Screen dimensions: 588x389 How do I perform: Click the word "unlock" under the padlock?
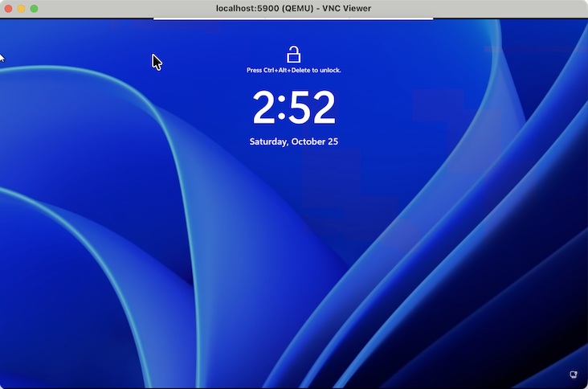(x=330, y=71)
